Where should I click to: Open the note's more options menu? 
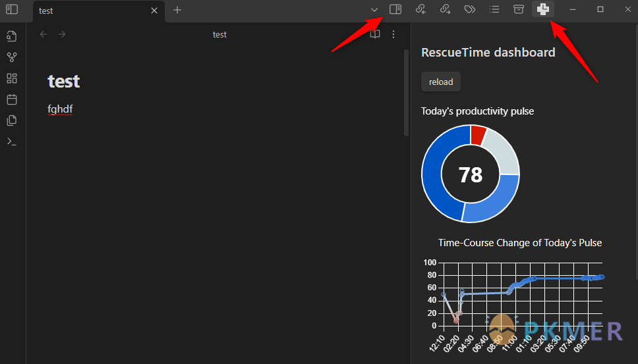pos(393,34)
